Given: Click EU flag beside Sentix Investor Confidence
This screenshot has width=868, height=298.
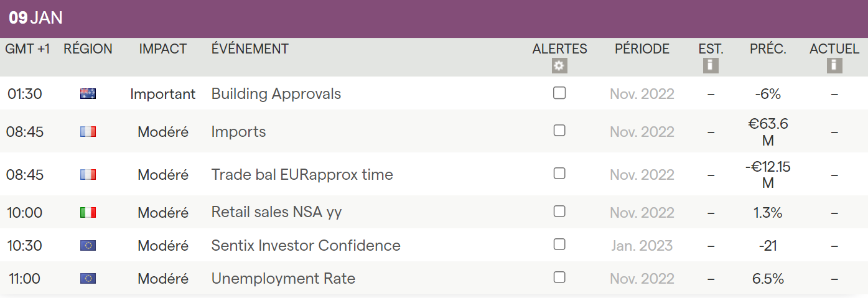Looking at the screenshot, I should click(88, 246).
